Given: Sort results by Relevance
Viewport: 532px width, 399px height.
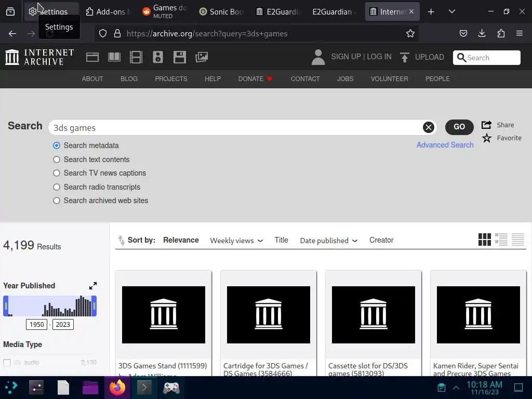Looking at the screenshot, I should tap(181, 240).
